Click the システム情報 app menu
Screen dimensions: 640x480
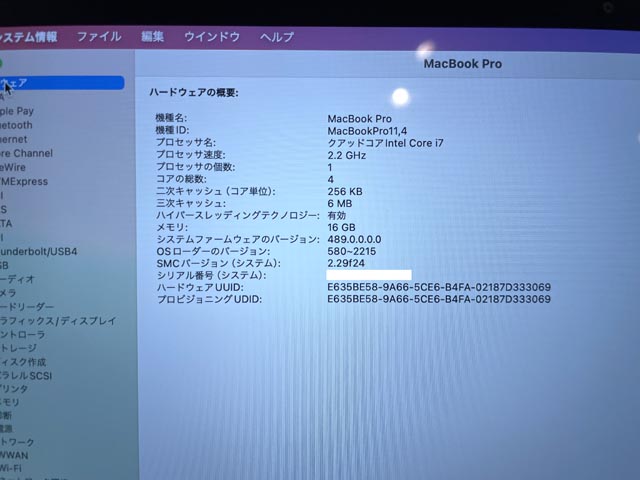pos(28,37)
